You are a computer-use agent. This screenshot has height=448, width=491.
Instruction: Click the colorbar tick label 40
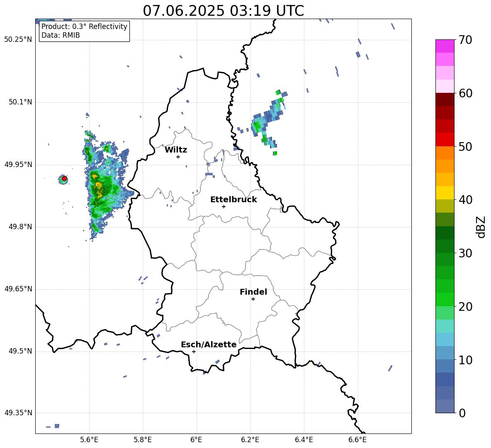465,200
